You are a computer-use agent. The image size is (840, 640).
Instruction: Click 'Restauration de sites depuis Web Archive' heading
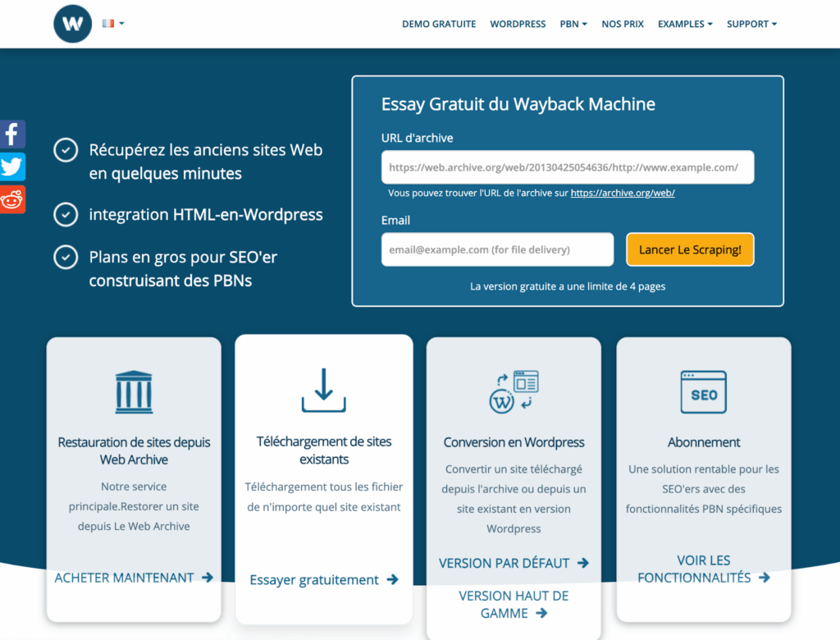(x=134, y=450)
